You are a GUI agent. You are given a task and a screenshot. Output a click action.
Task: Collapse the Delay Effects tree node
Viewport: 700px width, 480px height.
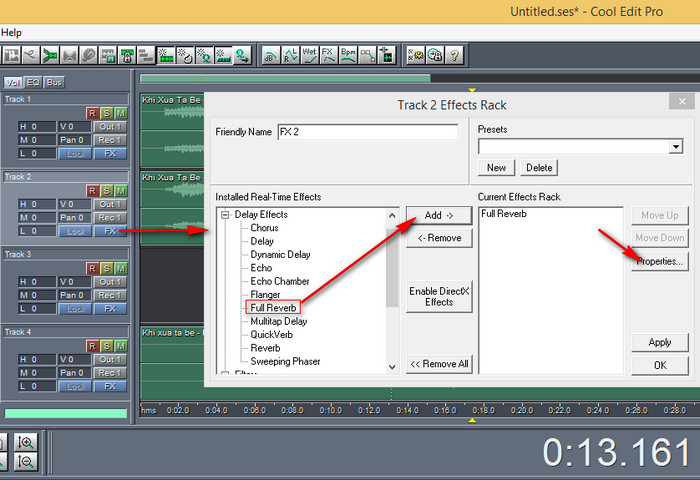(x=225, y=215)
